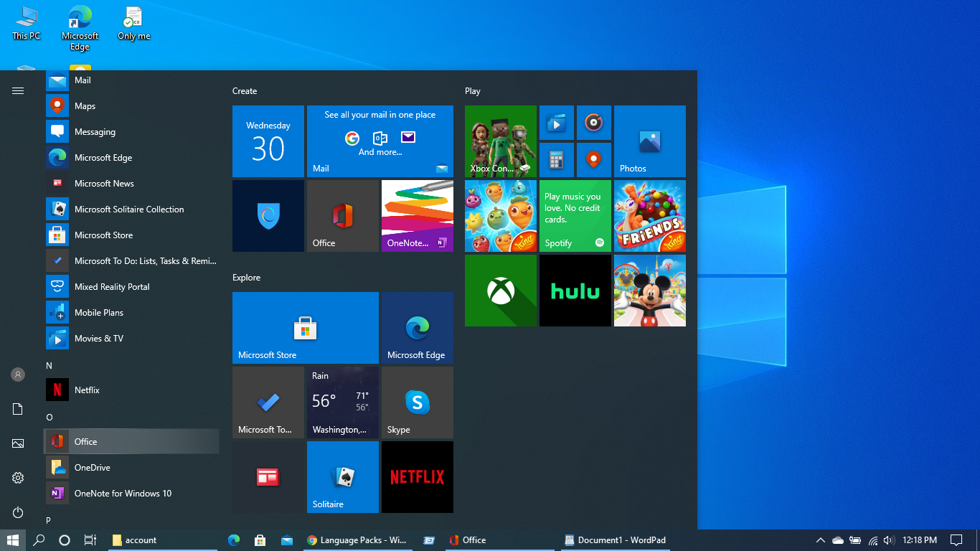This screenshot has height=551, width=980.
Task: Open the Xbox Console Companion tile
Action: (x=501, y=141)
